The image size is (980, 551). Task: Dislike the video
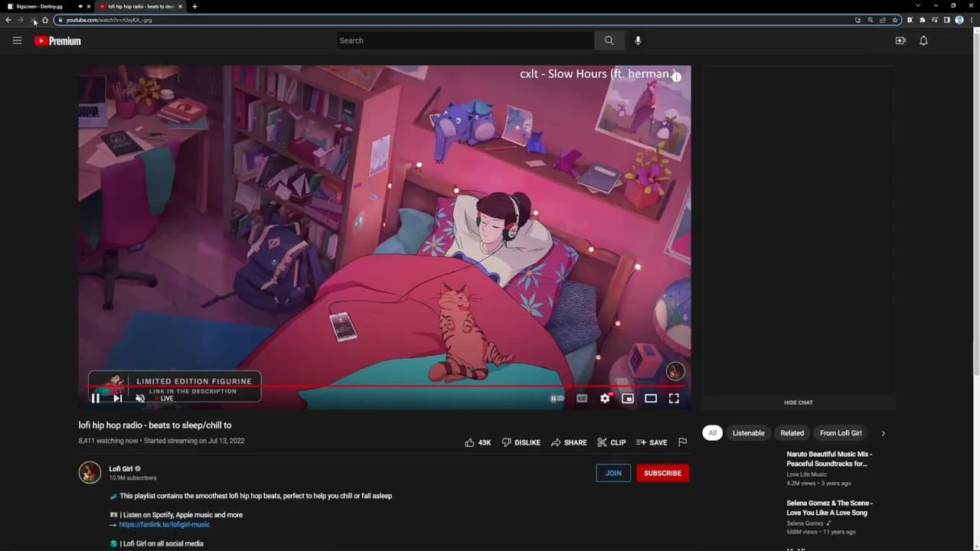tap(521, 442)
